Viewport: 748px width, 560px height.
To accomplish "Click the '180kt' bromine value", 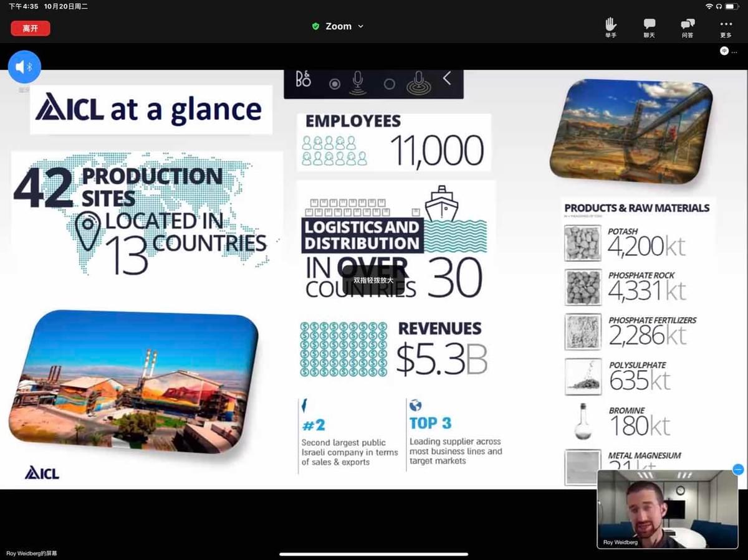I will click(640, 426).
